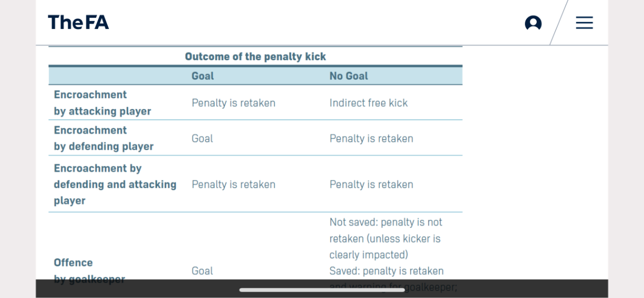Click 'Encroachment by defending and attacking player' label
Image resolution: width=644 pixels, height=298 pixels.
click(115, 184)
